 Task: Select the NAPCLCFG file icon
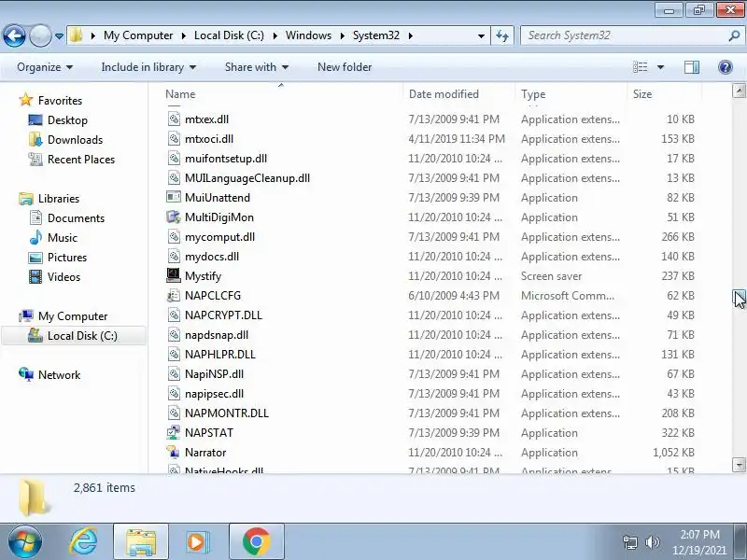(174, 295)
